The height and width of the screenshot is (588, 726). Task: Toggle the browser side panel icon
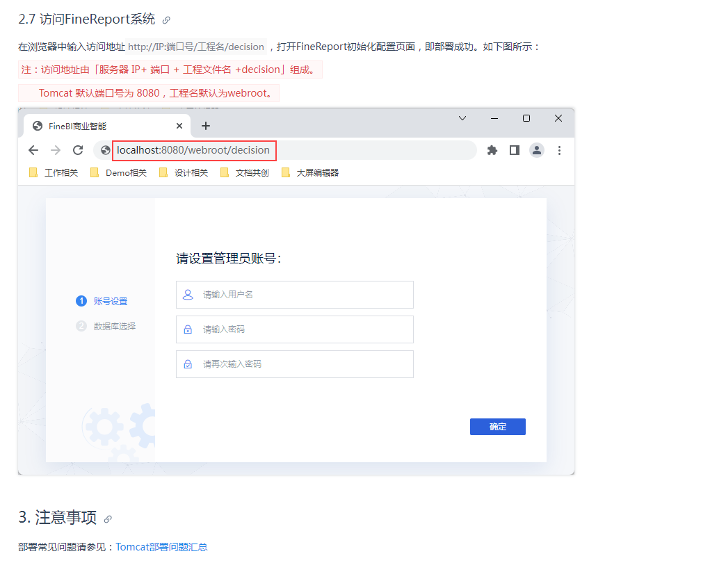point(515,150)
